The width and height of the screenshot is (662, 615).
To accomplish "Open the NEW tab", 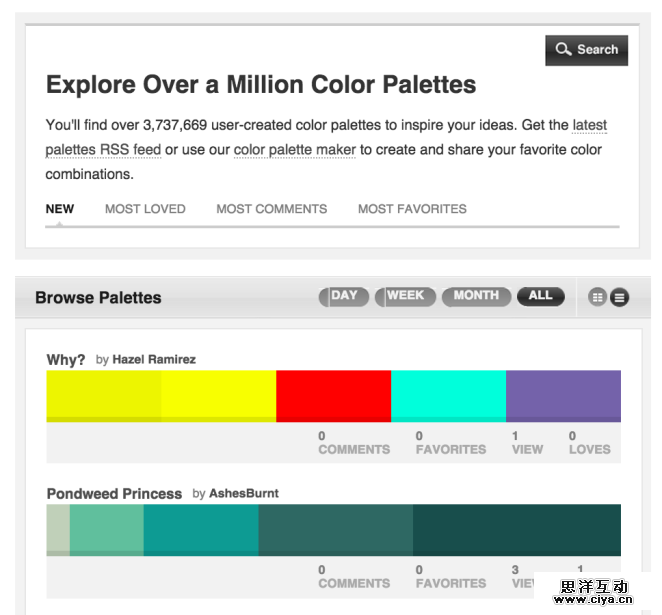I will pyautogui.click(x=60, y=209).
